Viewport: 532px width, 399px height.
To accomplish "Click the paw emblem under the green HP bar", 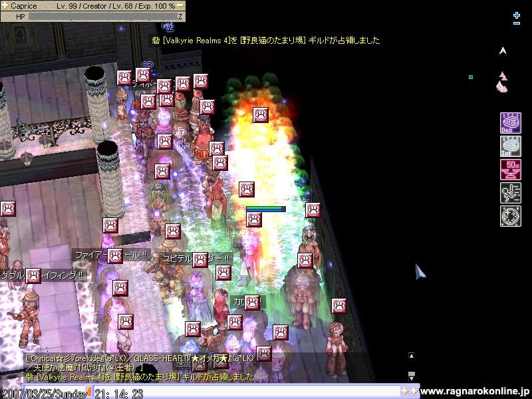I will pos(254,219).
